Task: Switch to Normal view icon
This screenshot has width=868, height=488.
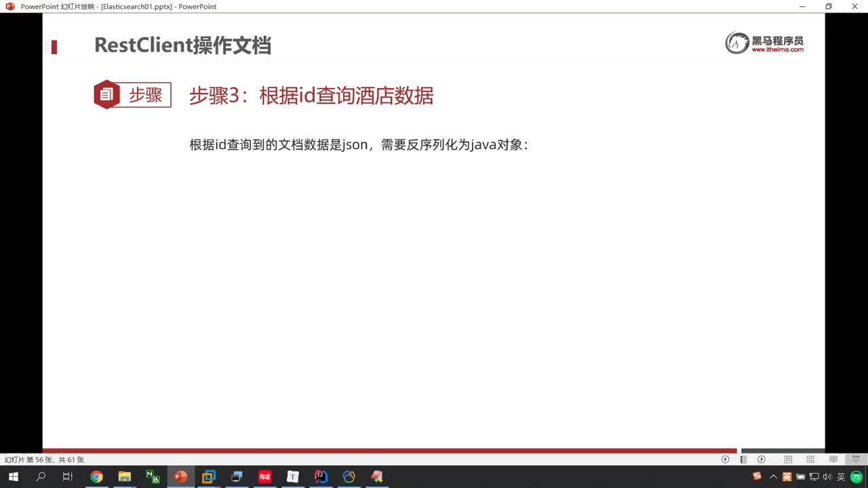Action: [788, 460]
